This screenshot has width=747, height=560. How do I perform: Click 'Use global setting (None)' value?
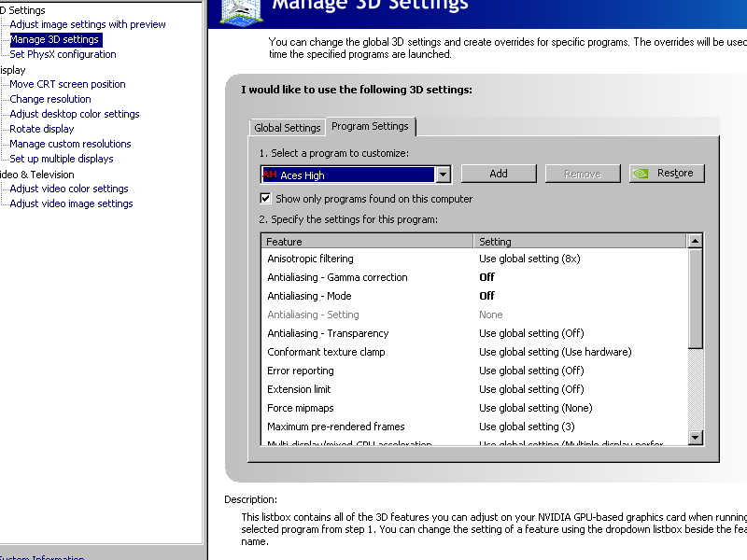pyautogui.click(x=536, y=408)
